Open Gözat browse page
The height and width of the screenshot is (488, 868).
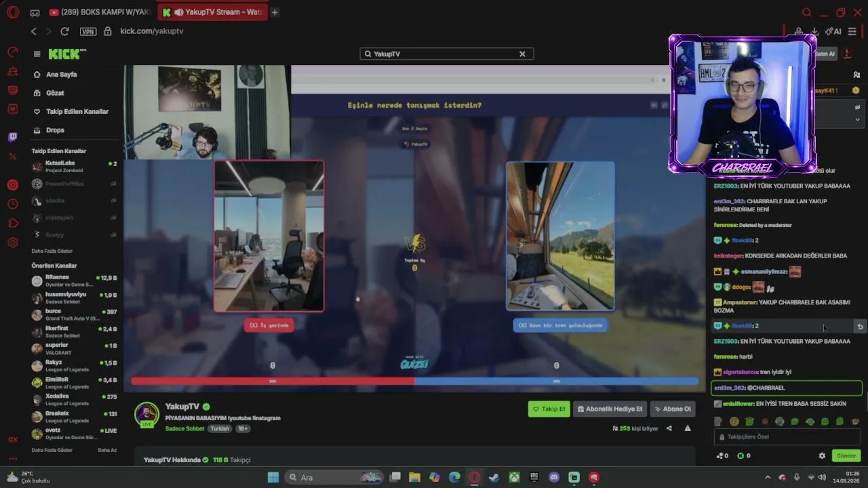55,93
